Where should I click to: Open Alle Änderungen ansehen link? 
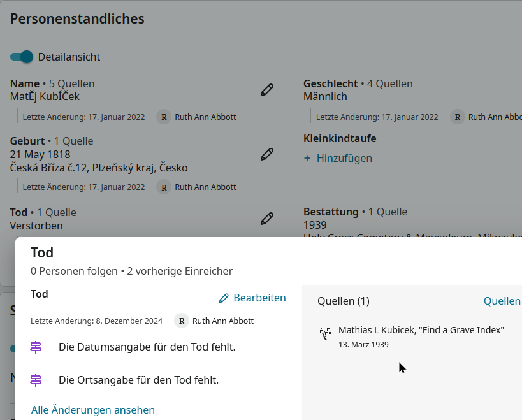[x=93, y=410]
